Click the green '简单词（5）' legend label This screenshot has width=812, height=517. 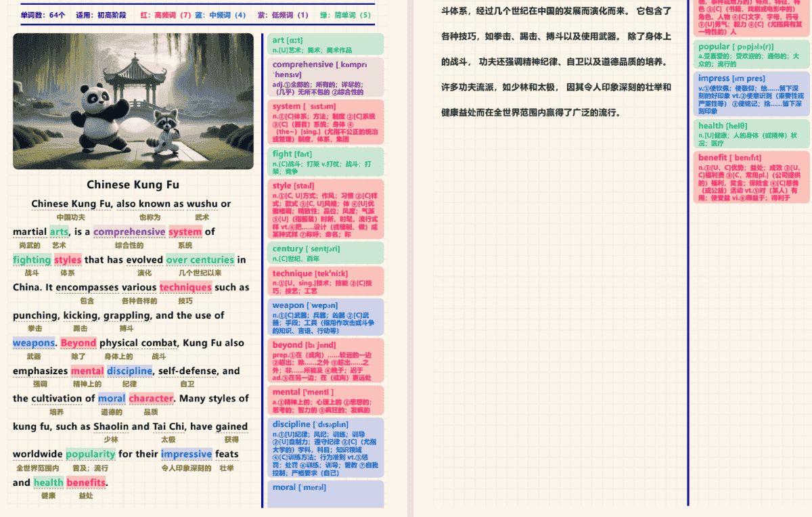[x=345, y=15]
